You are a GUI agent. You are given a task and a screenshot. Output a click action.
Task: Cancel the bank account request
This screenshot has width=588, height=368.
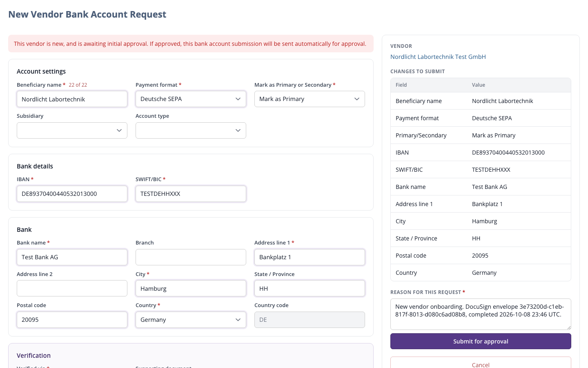481,363
